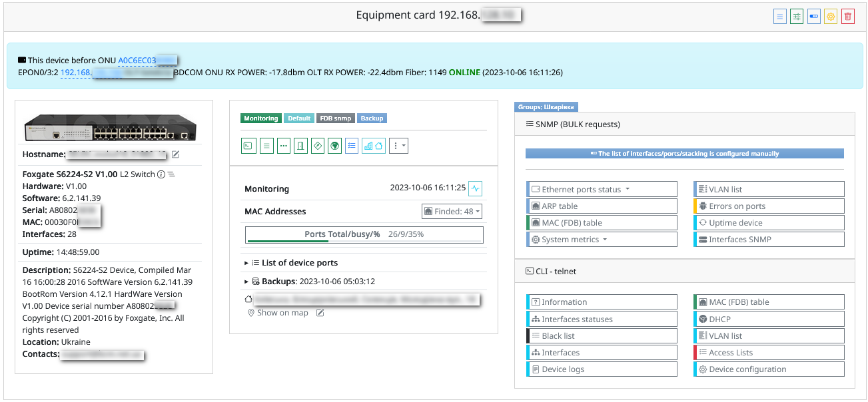Open Ethernet ports status dropdown
868x402 pixels.
(602, 189)
